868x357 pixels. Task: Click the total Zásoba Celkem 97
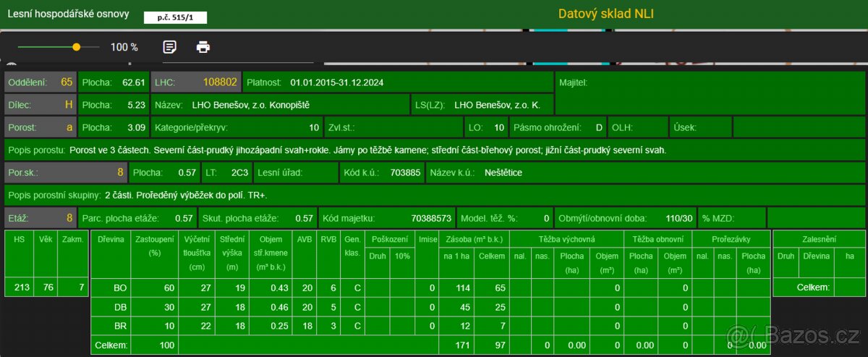tap(491, 346)
